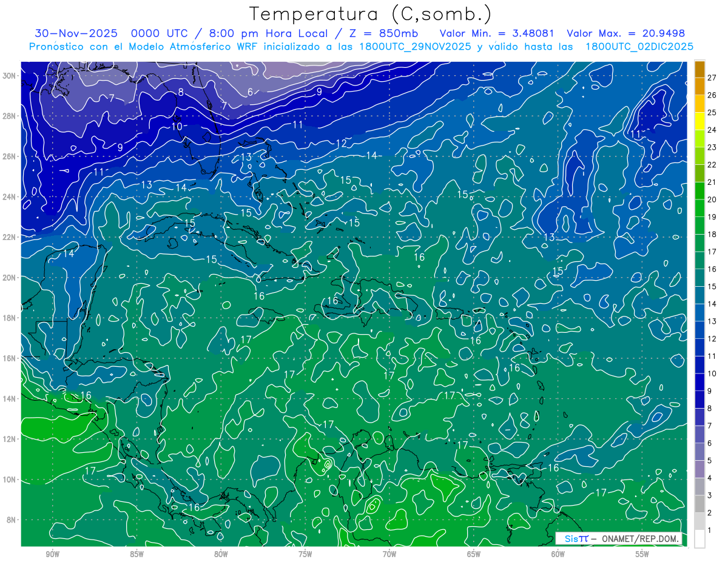Click the '1800UTC_02DIC2025' valid-until time
This screenshot has width=728, height=562.
coord(639,47)
